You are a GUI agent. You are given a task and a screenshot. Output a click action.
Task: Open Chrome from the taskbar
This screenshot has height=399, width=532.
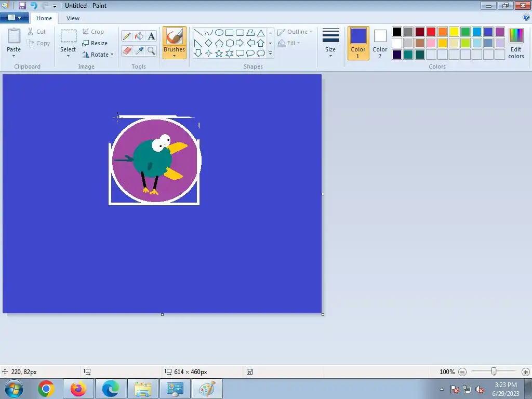[x=46, y=389]
